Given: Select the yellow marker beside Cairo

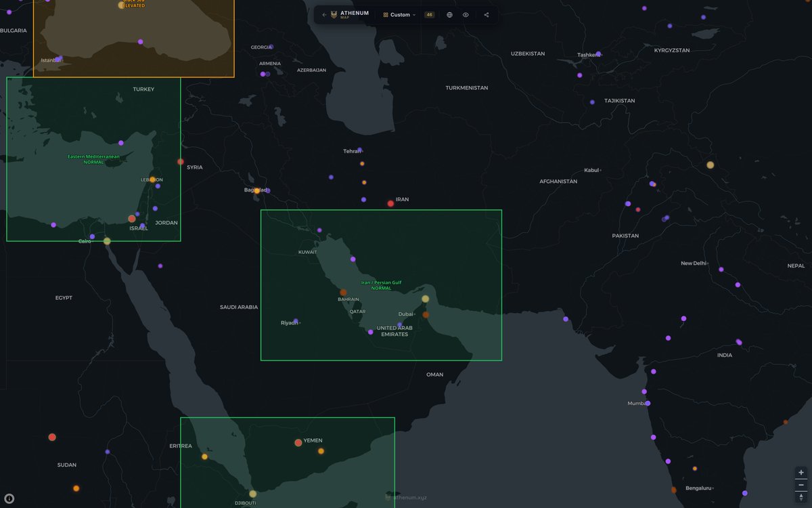Looking at the screenshot, I should pos(107,241).
